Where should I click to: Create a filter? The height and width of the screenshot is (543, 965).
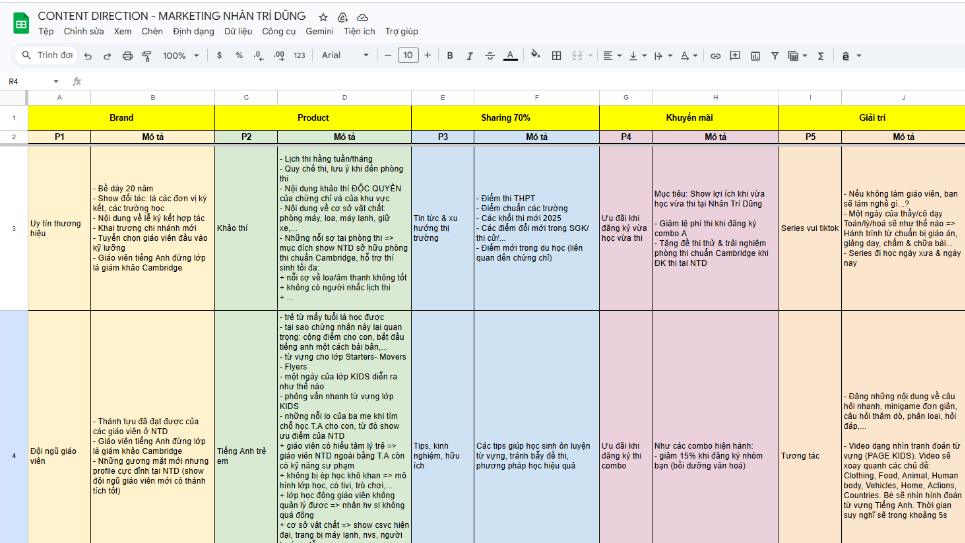click(775, 55)
